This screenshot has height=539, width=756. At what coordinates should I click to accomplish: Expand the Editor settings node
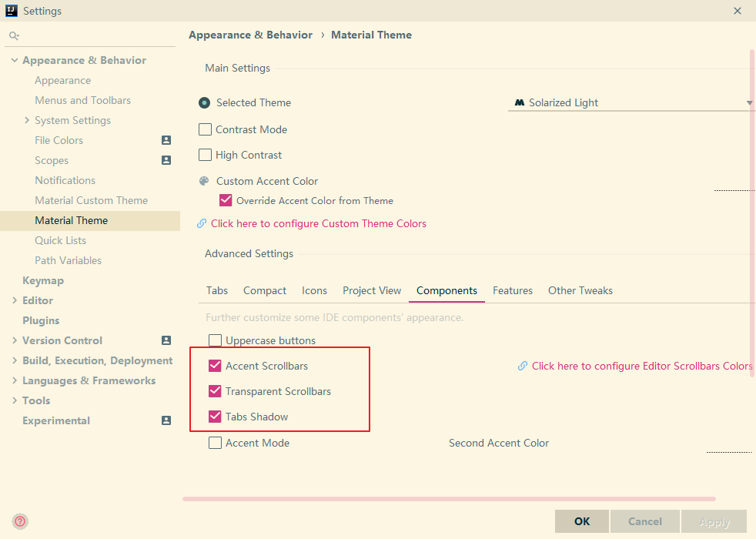point(15,300)
